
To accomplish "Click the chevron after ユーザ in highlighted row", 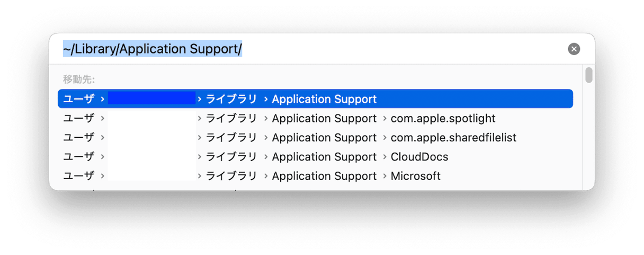I will 102,99.
